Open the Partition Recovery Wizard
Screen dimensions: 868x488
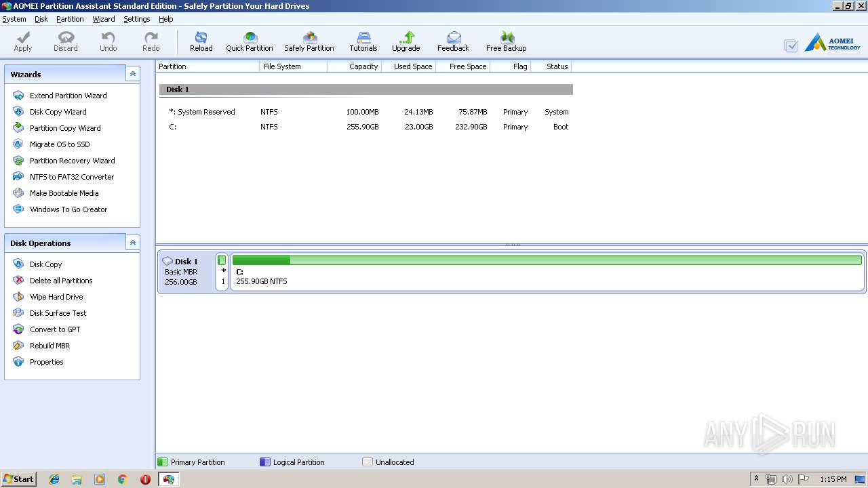click(x=72, y=161)
